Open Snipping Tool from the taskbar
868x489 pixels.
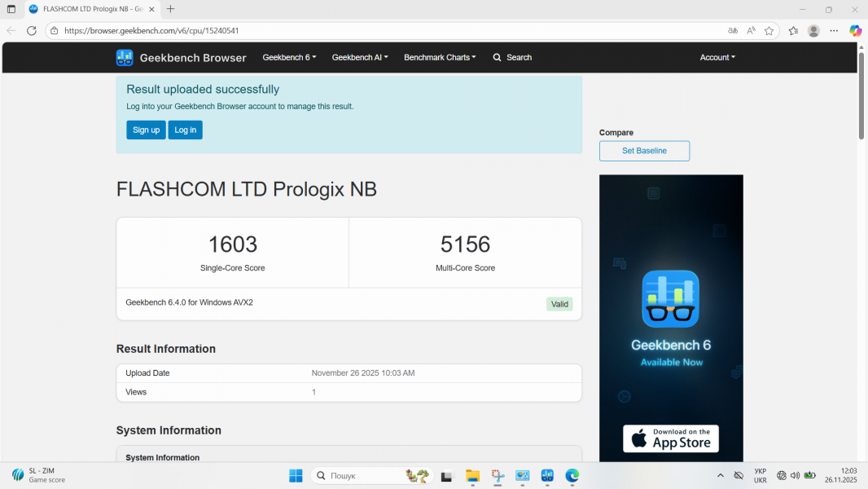coord(498,476)
